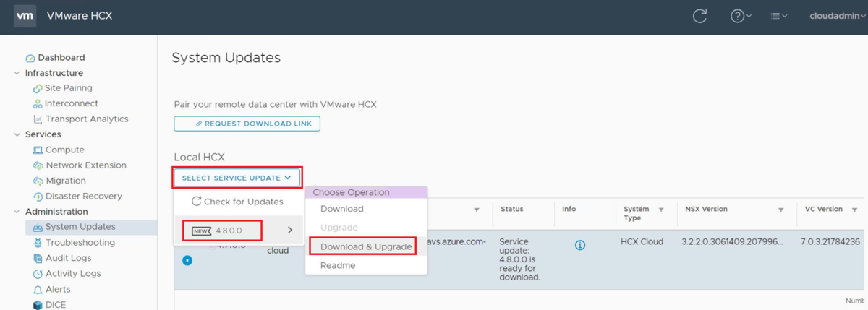
Task: Filter the System Type column
Action: (x=661, y=210)
